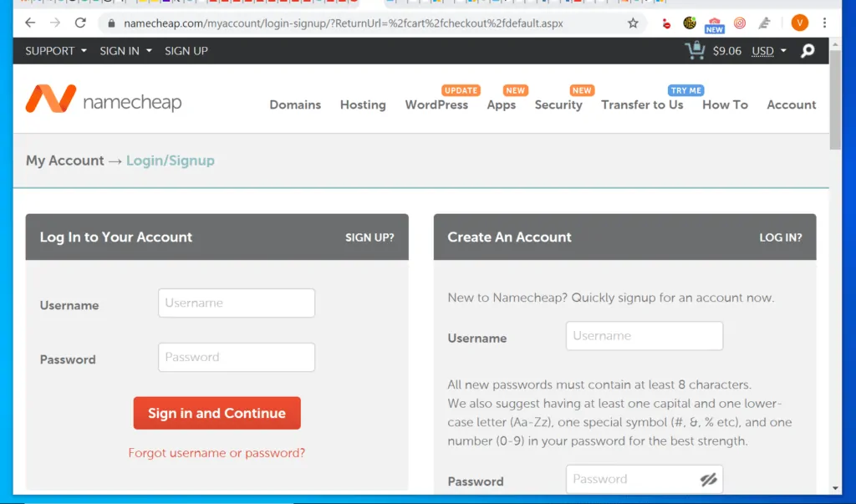
Task: Click the gray feather extension icon
Action: [764, 23]
